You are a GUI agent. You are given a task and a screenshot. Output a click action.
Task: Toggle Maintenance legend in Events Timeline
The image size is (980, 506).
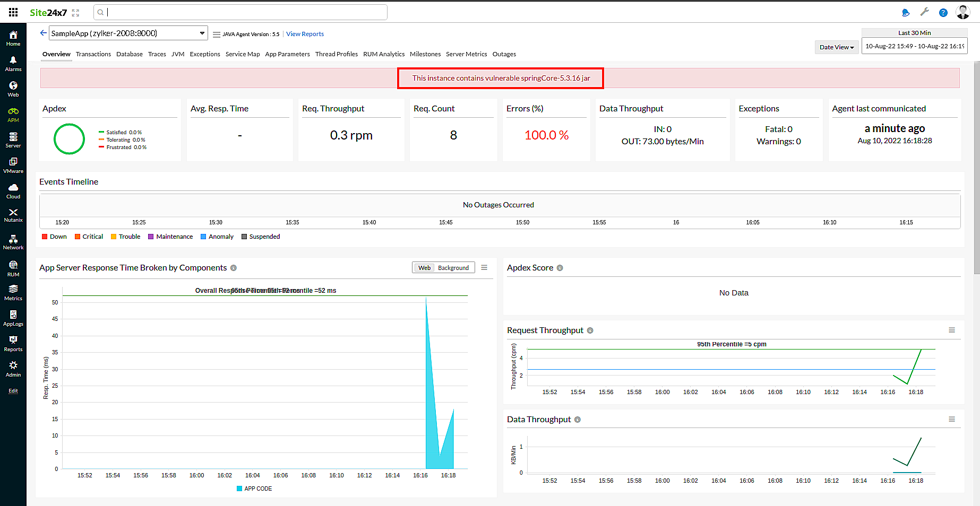click(170, 237)
